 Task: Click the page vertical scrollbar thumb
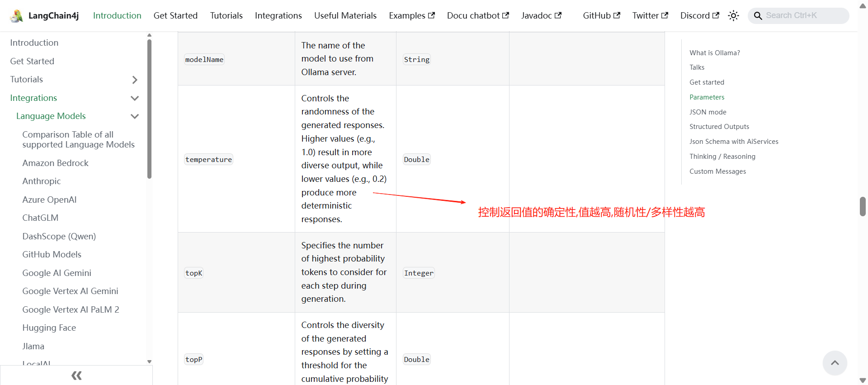coord(863,207)
